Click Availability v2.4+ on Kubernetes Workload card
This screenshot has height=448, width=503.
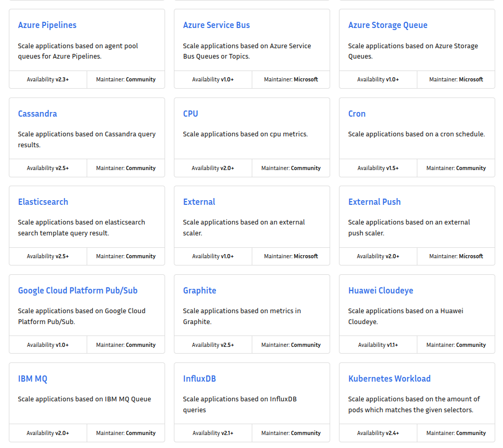tap(378, 433)
